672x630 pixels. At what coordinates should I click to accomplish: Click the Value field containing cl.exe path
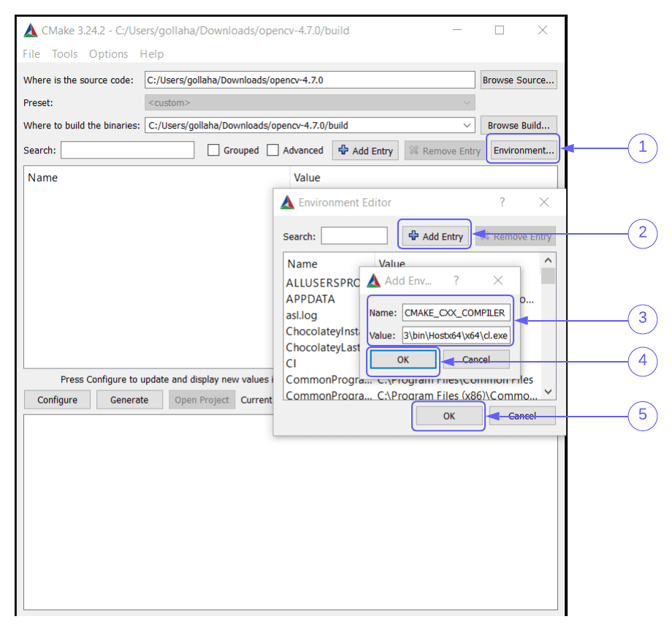click(x=456, y=335)
